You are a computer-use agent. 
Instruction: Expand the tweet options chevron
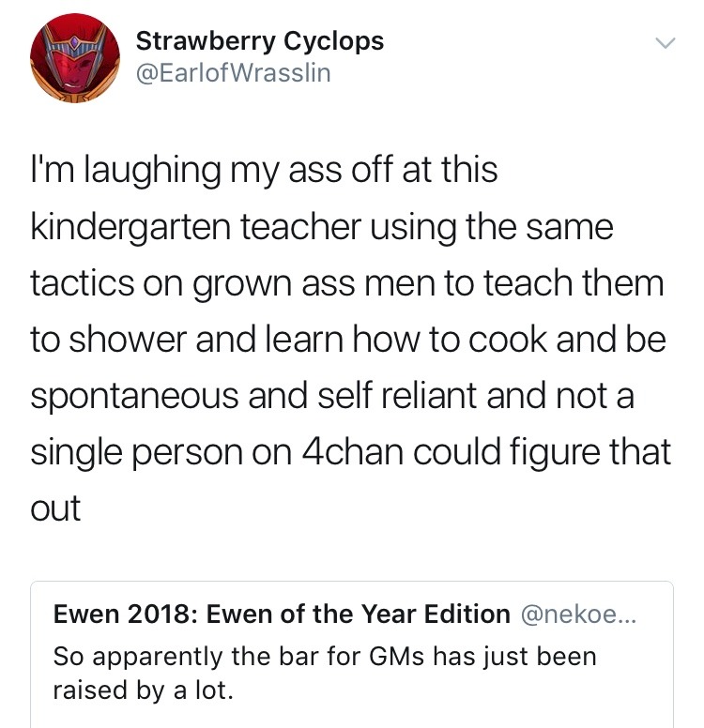664,43
